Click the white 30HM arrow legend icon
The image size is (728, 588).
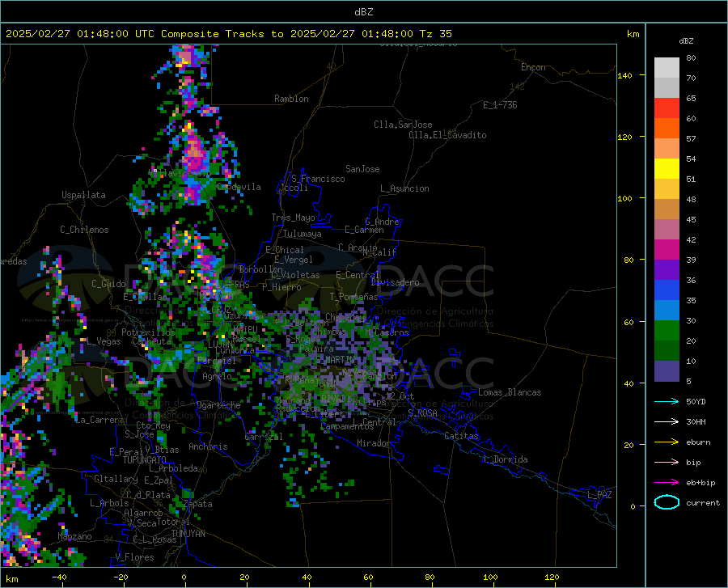(667, 421)
